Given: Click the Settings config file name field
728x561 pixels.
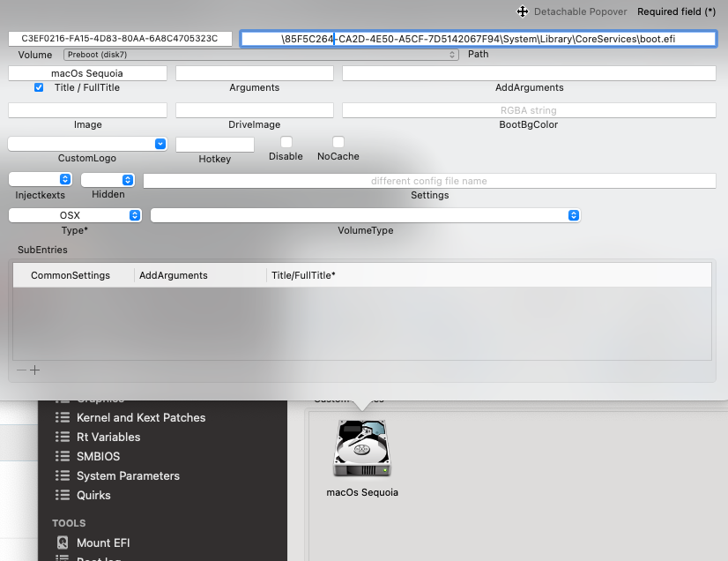Looking at the screenshot, I should point(429,181).
